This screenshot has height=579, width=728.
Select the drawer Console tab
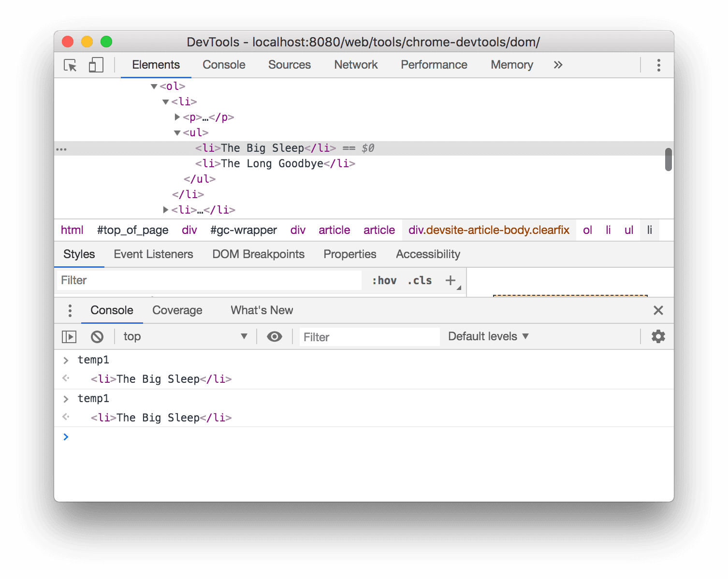point(112,310)
